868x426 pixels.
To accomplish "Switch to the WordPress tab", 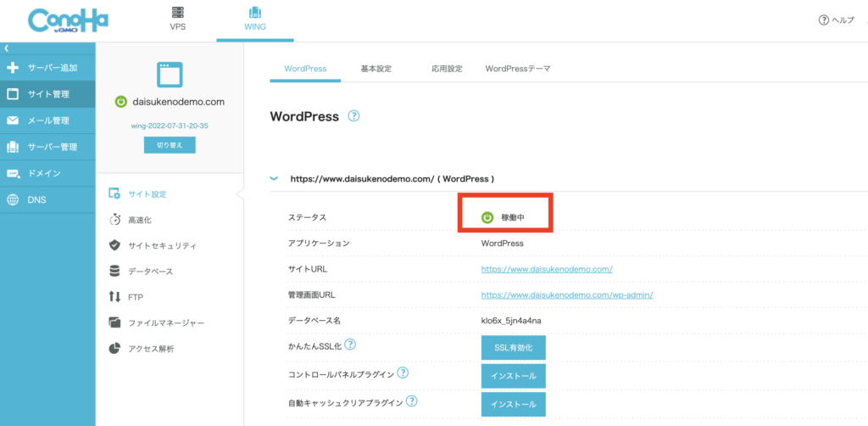I will click(305, 69).
